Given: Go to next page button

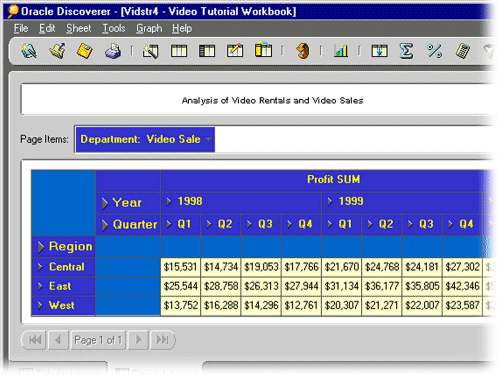Looking at the screenshot, I should 138,340.
